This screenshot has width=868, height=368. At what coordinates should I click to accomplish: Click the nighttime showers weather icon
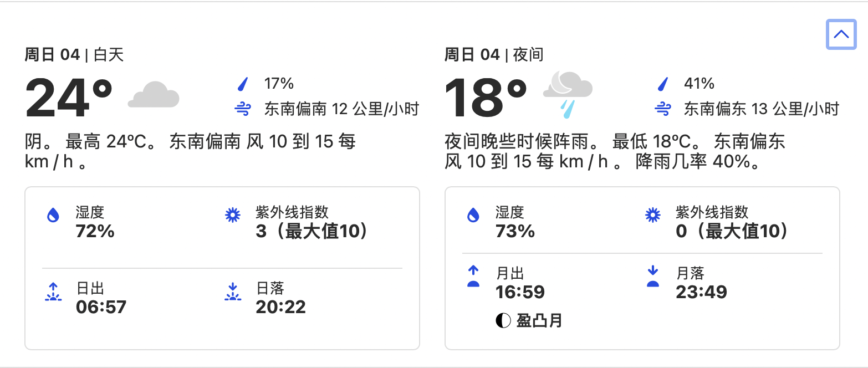pos(568,95)
